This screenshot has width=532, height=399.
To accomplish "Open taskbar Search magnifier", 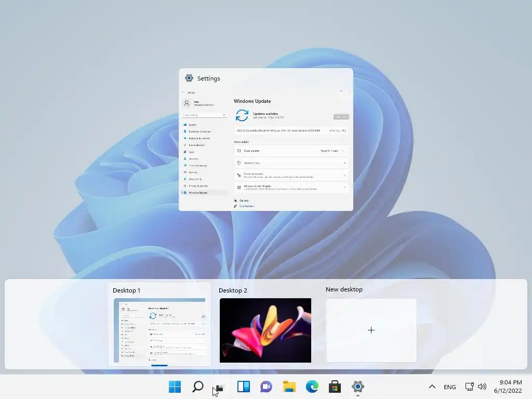I will pyautogui.click(x=198, y=387).
